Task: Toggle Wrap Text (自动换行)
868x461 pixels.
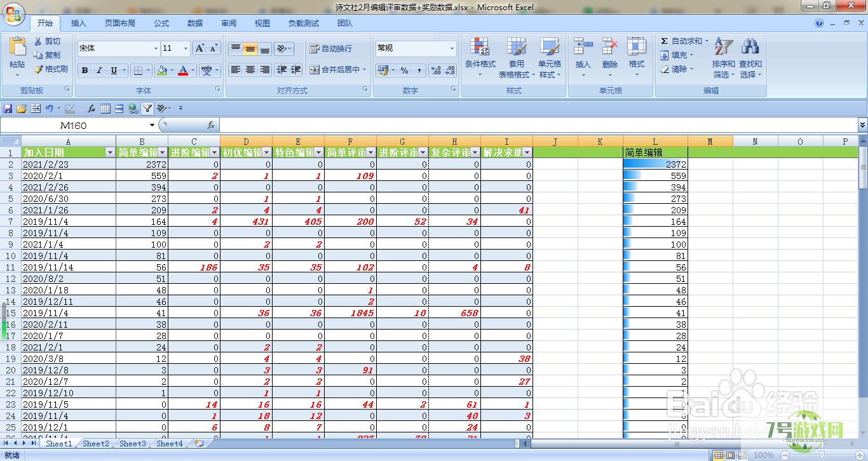Action: click(330, 48)
